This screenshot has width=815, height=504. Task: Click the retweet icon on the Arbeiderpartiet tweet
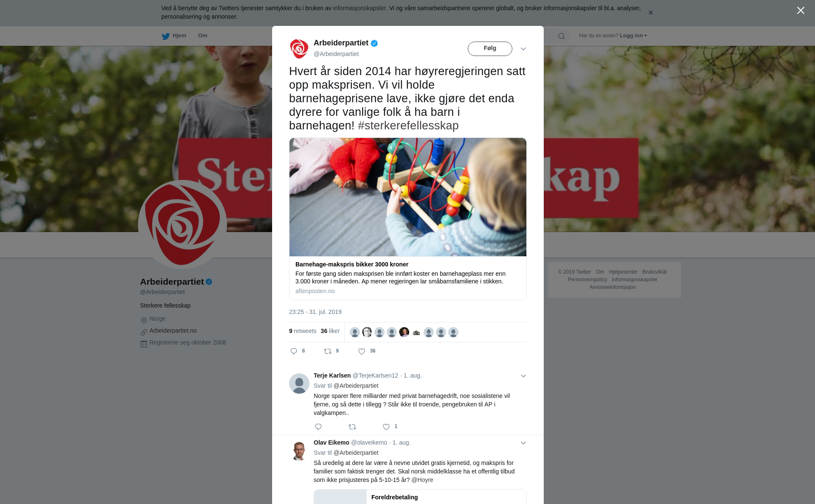[x=328, y=351]
